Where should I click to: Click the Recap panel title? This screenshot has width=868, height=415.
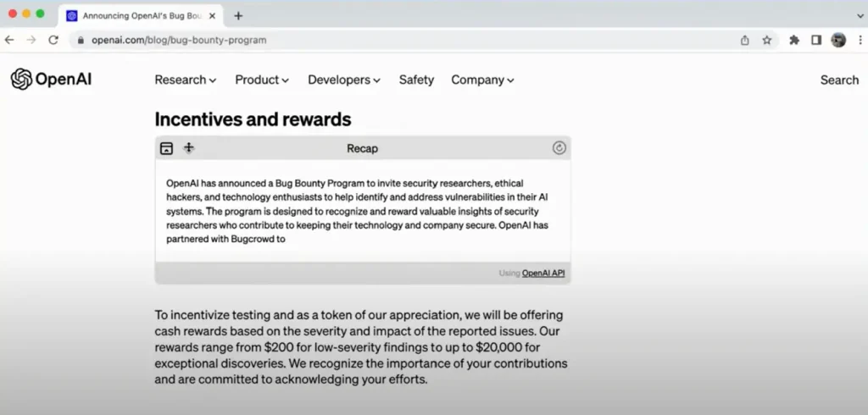coord(362,148)
